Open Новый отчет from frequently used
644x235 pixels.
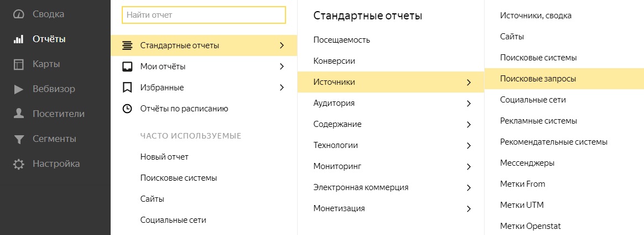[164, 157]
